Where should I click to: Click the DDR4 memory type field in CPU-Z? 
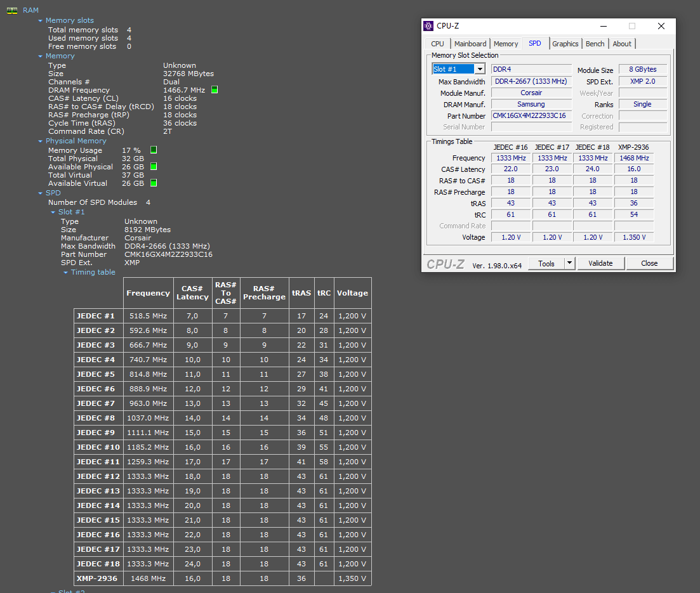click(531, 69)
